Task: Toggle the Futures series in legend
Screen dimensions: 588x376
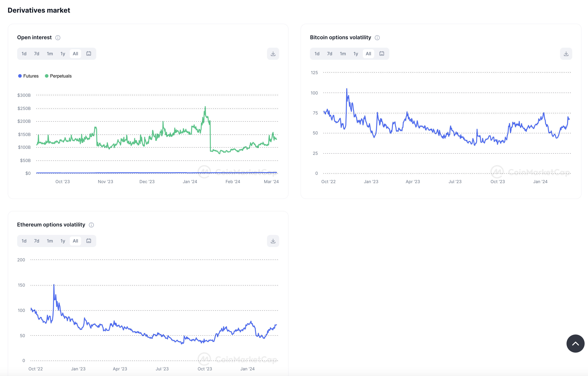Action: tap(31, 76)
